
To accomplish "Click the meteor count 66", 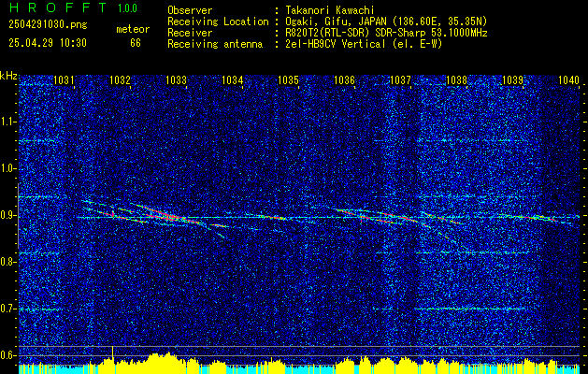I will [136, 43].
